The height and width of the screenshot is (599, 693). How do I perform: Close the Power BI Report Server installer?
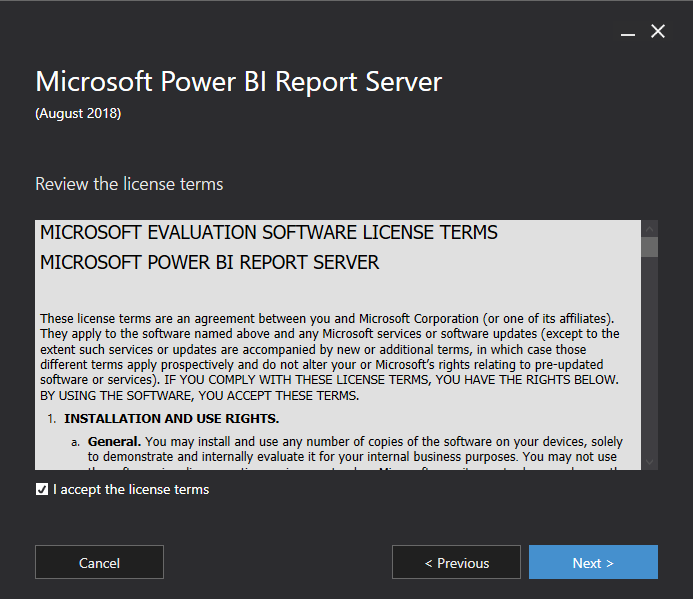658,32
